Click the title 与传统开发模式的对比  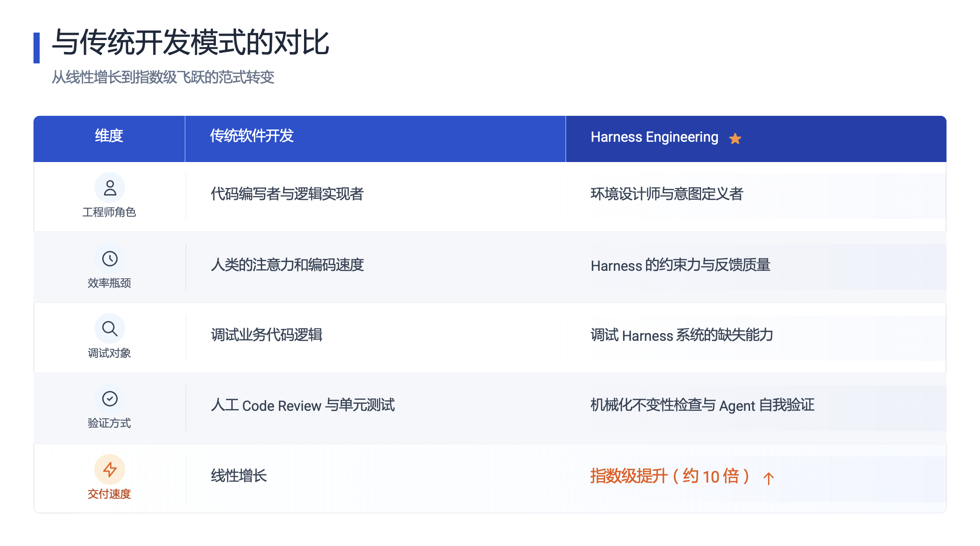[190, 43]
